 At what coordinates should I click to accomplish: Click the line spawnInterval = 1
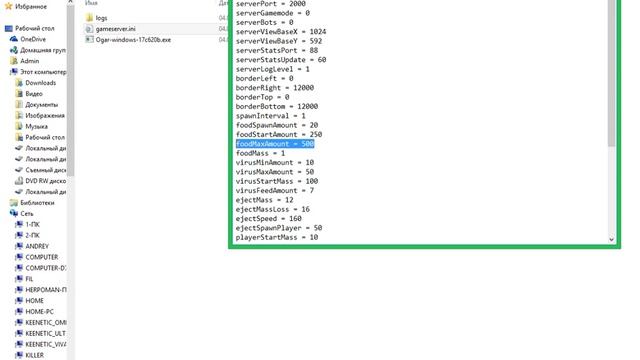click(x=270, y=116)
